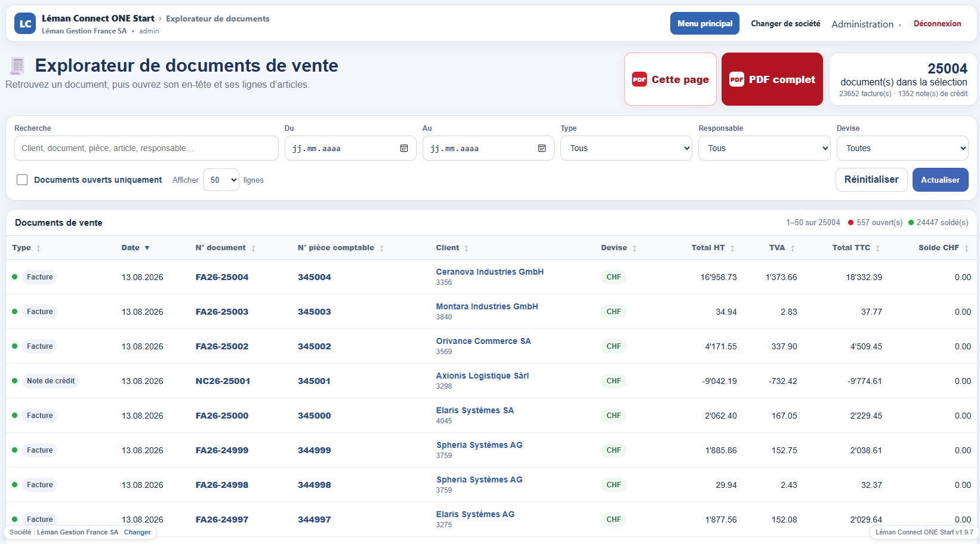The image size is (980, 544).
Task: Open document FA26-25000
Action: click(x=222, y=416)
